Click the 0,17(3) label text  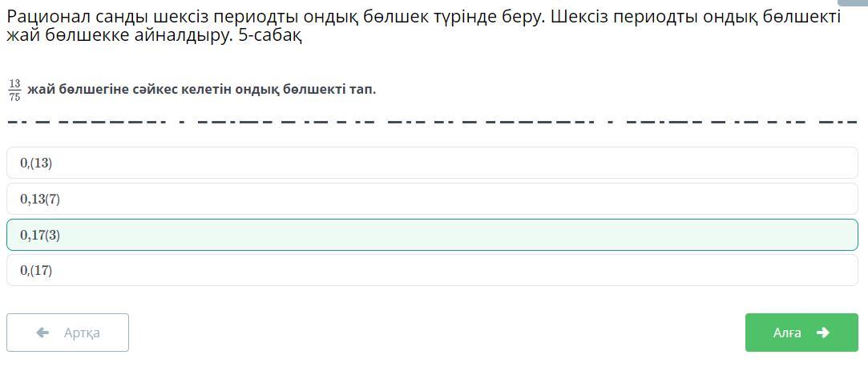(x=40, y=235)
